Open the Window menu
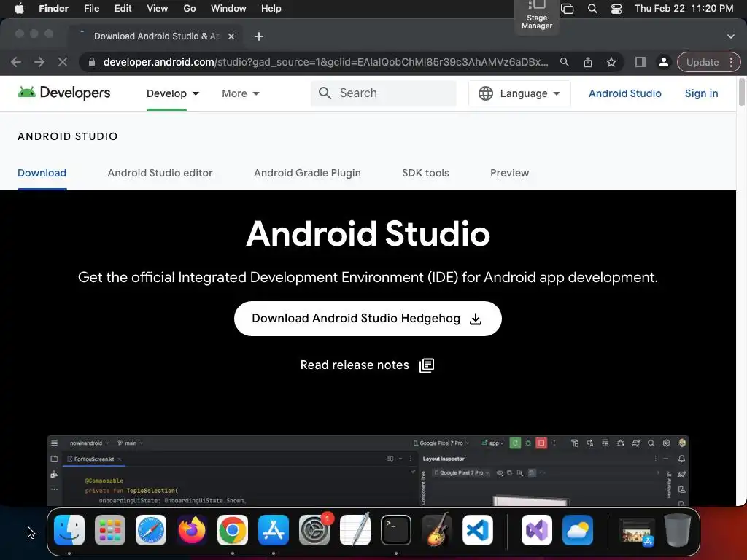 [228, 9]
